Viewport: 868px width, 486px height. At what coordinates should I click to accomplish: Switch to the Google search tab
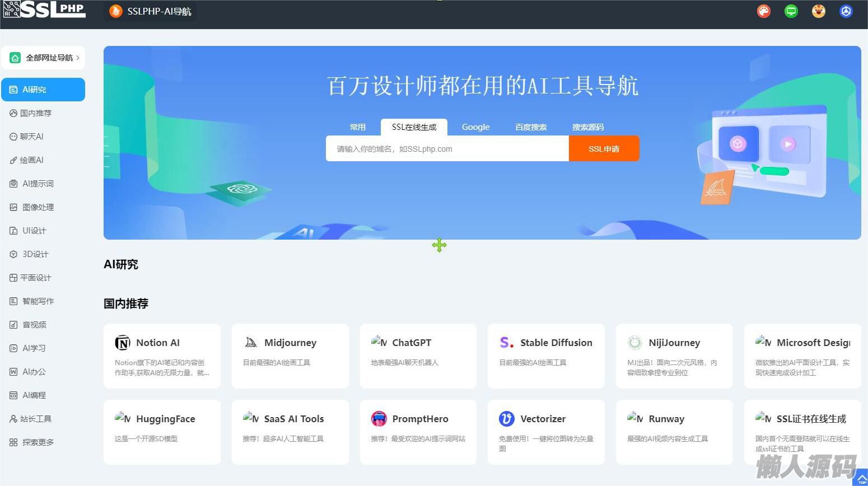(x=475, y=127)
